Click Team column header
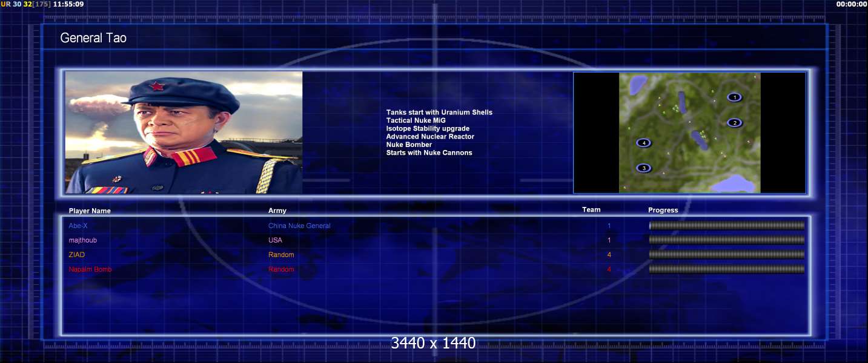The width and height of the screenshot is (868, 363). click(x=591, y=210)
